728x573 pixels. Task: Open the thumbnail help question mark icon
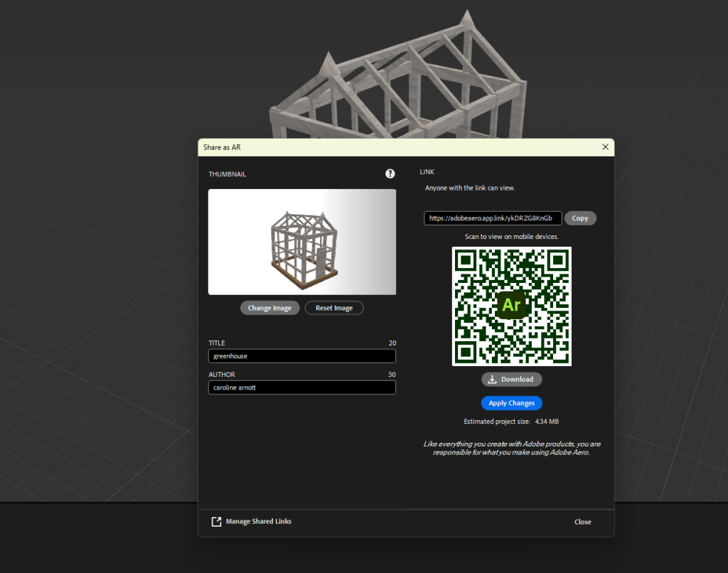[390, 173]
